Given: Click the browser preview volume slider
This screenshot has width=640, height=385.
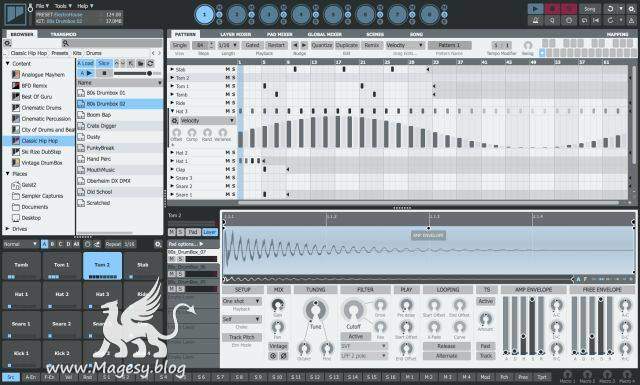Looking at the screenshot, I should 133,73.
